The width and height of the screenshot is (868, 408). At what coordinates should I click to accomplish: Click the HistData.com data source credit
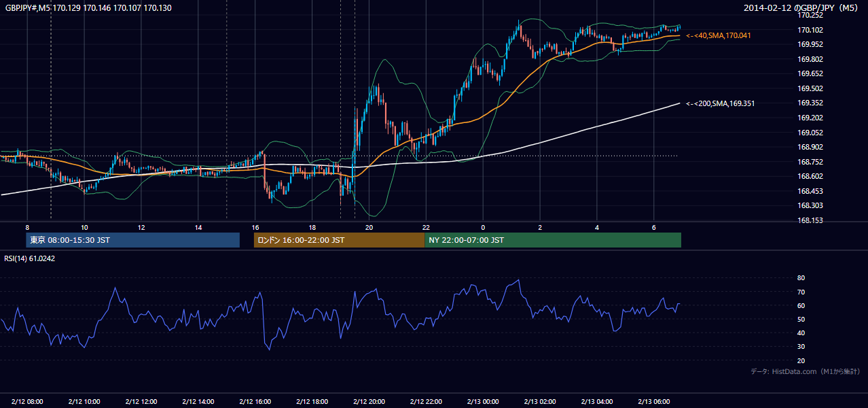(806, 371)
